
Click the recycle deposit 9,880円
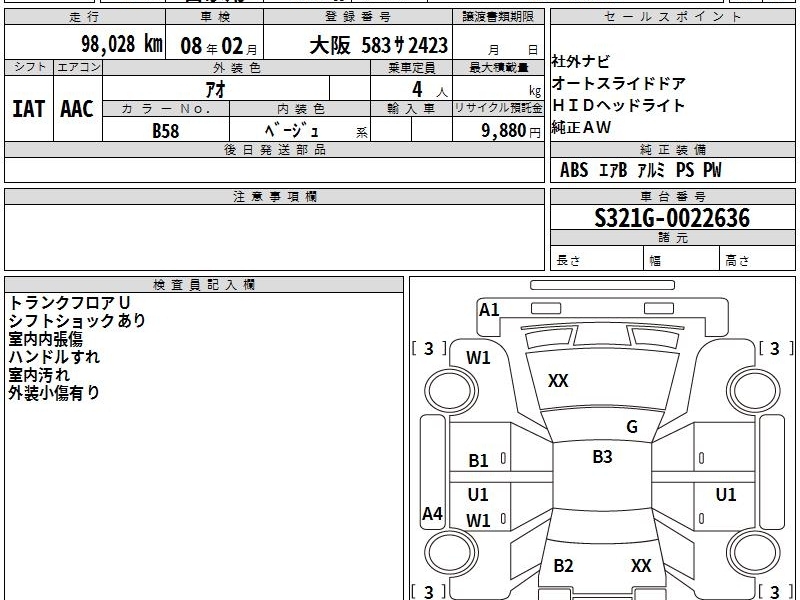pos(511,131)
